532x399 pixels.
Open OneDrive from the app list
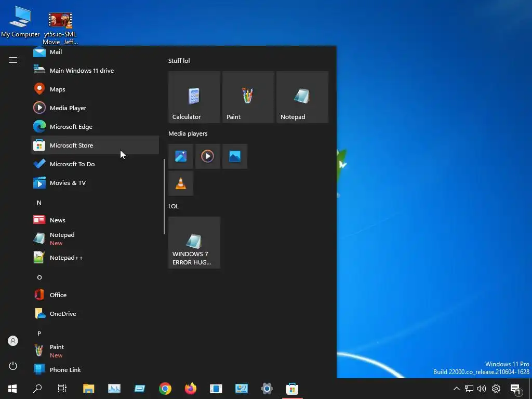(x=95, y=313)
